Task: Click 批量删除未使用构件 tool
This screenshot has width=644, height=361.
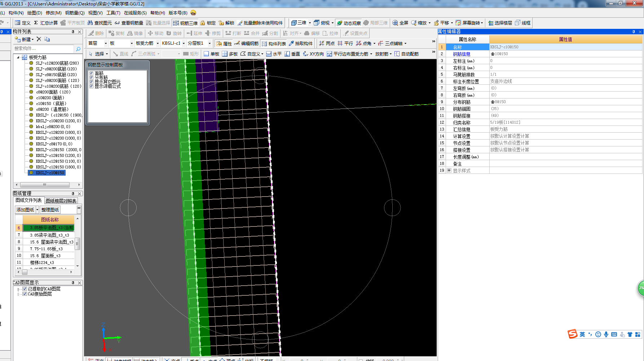Action: (260, 23)
